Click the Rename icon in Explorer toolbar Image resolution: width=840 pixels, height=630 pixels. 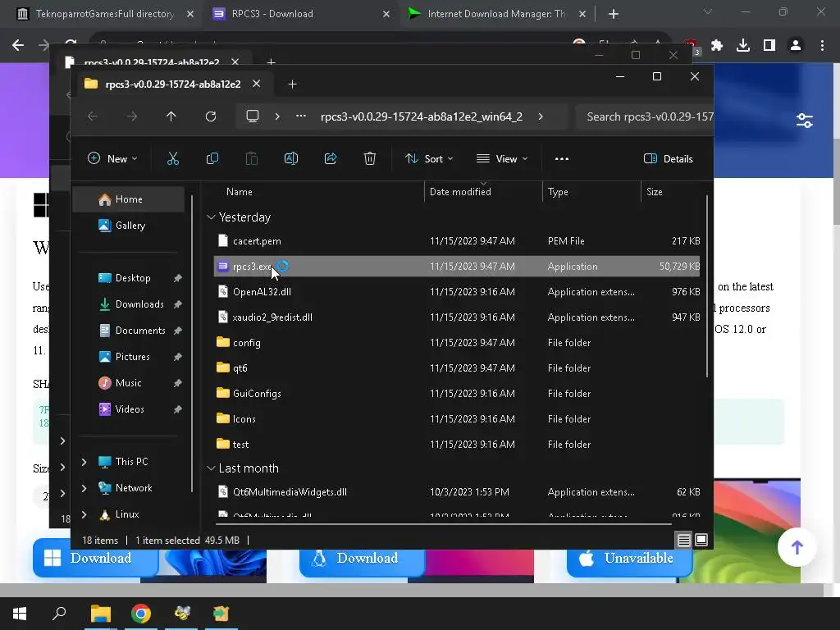[291, 158]
